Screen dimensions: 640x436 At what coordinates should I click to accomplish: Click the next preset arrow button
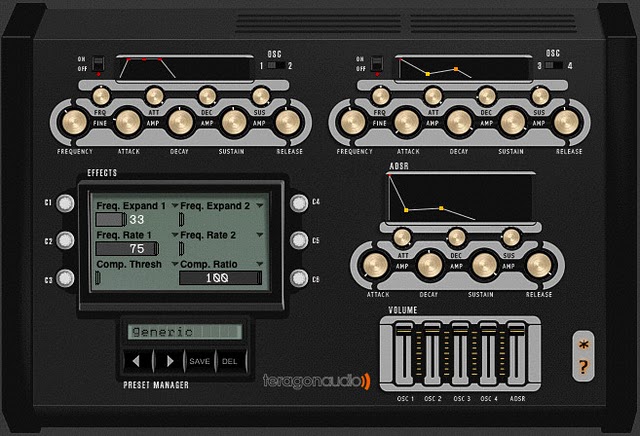click(170, 360)
